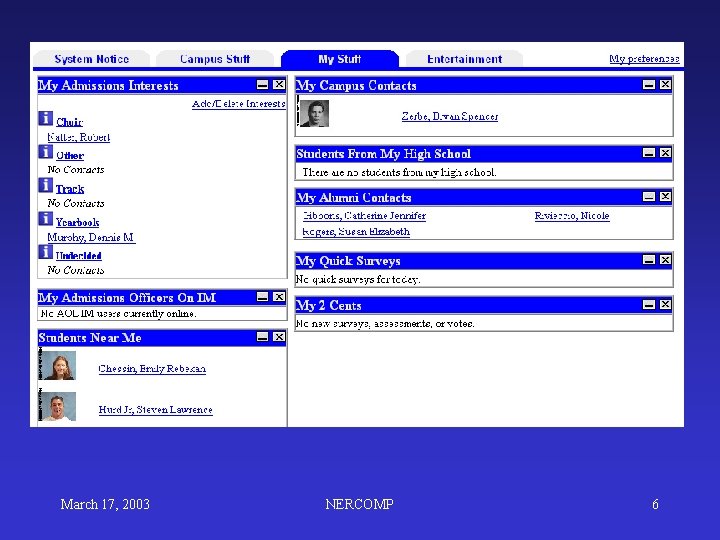Open the My preferences link
Image resolution: width=720 pixels, height=540 pixels.
click(x=644, y=59)
